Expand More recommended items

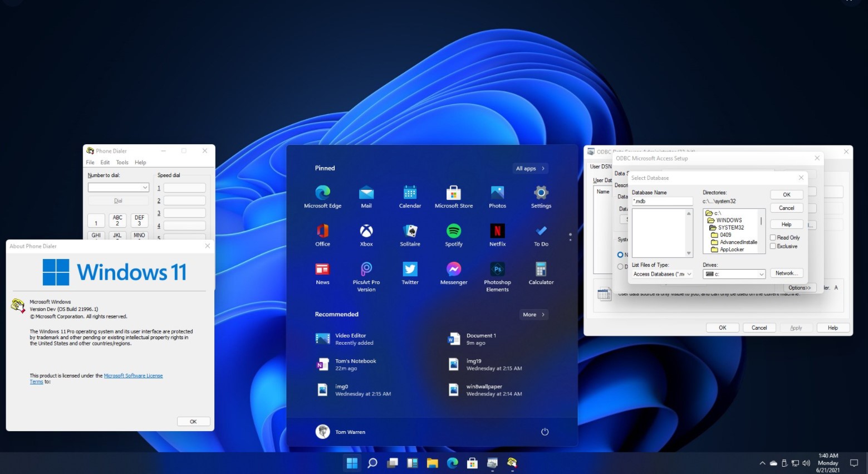[x=534, y=315]
